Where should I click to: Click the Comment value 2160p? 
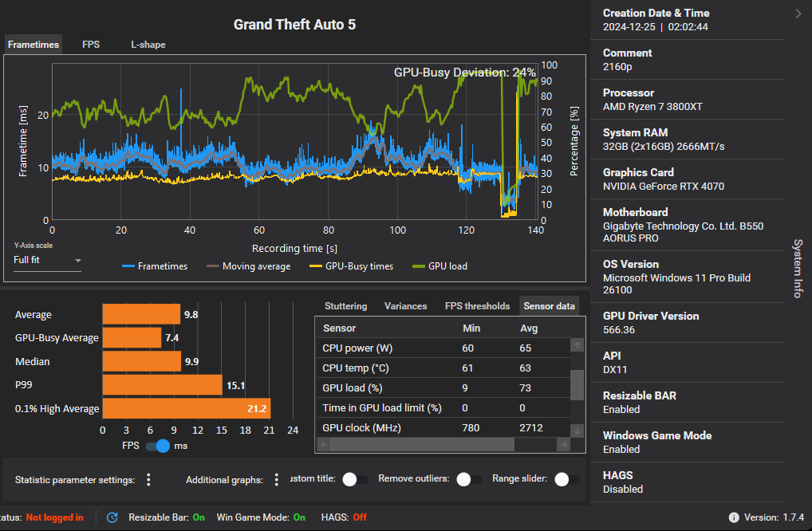pos(617,67)
